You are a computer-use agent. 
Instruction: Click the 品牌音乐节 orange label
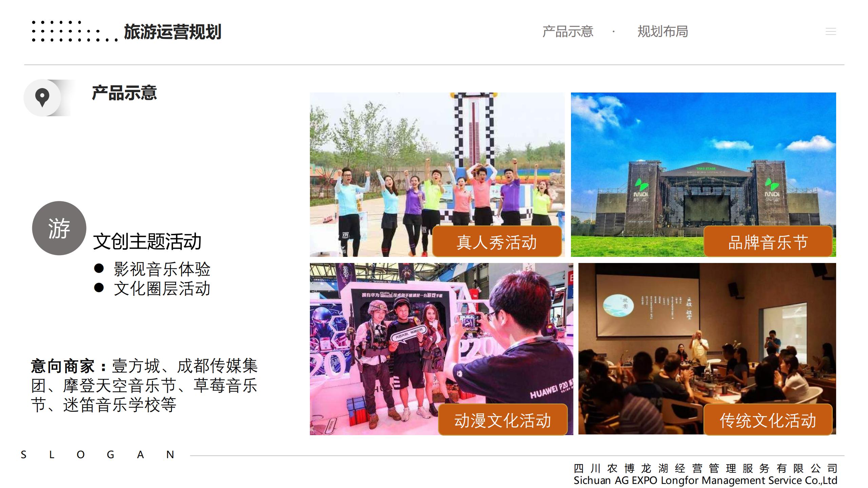coord(768,242)
